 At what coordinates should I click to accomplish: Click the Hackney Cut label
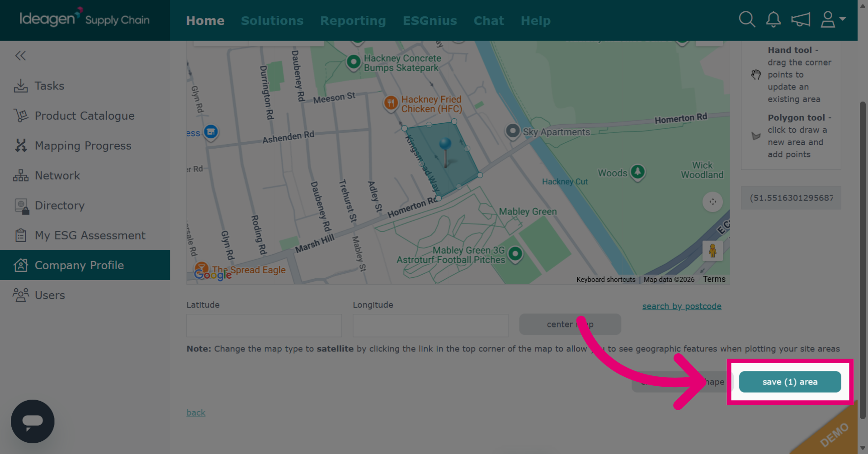click(x=565, y=182)
